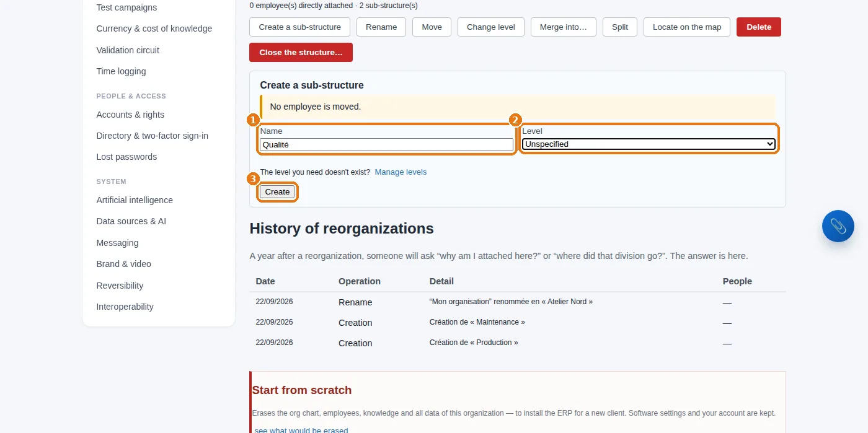The image size is (868, 433).
Task: Click detail 'Création de « Production »'
Action: click(x=474, y=343)
